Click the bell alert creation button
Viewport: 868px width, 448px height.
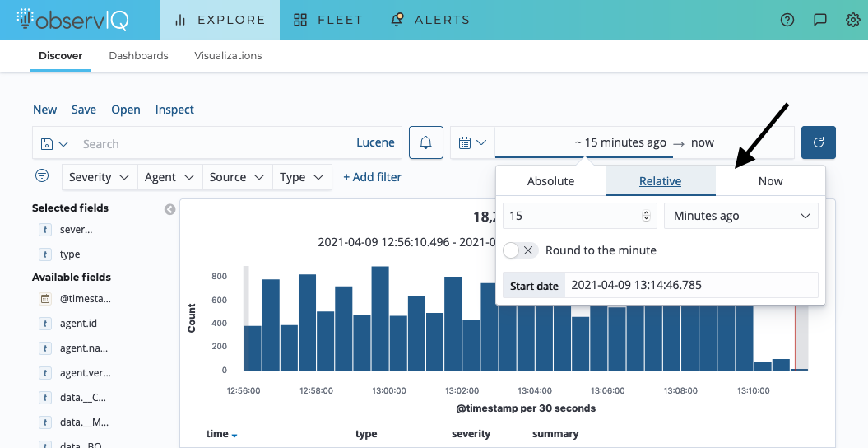click(x=425, y=142)
